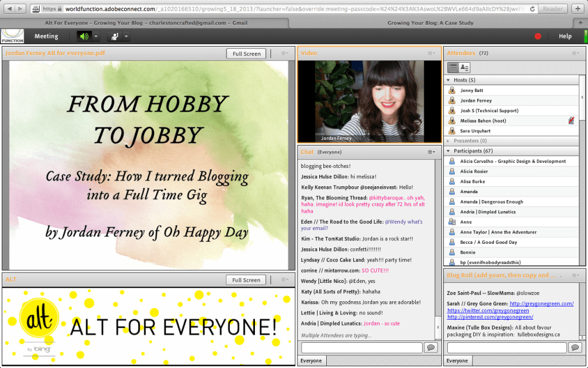Click the Function logo in the app bar
588x368 pixels.
[x=13, y=36]
